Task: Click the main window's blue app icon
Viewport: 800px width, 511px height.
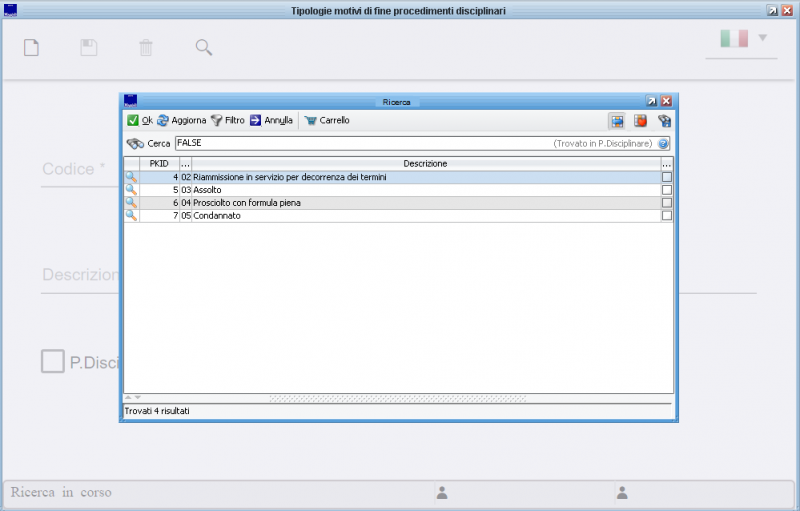Action: coord(10,10)
